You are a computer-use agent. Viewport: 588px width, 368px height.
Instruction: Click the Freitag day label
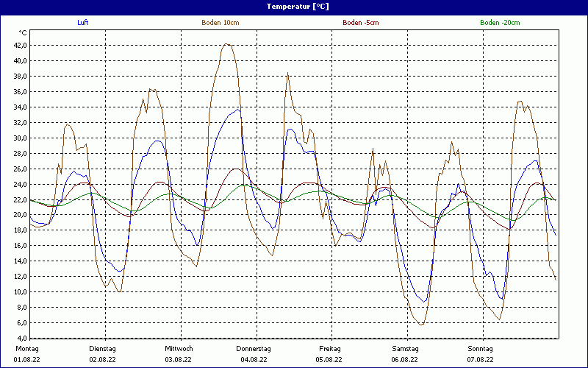[330, 348]
